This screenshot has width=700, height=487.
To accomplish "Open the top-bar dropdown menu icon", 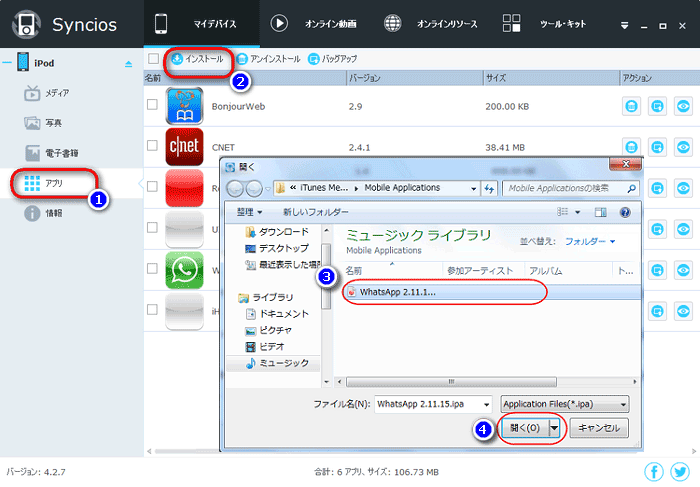I will tap(625, 26).
